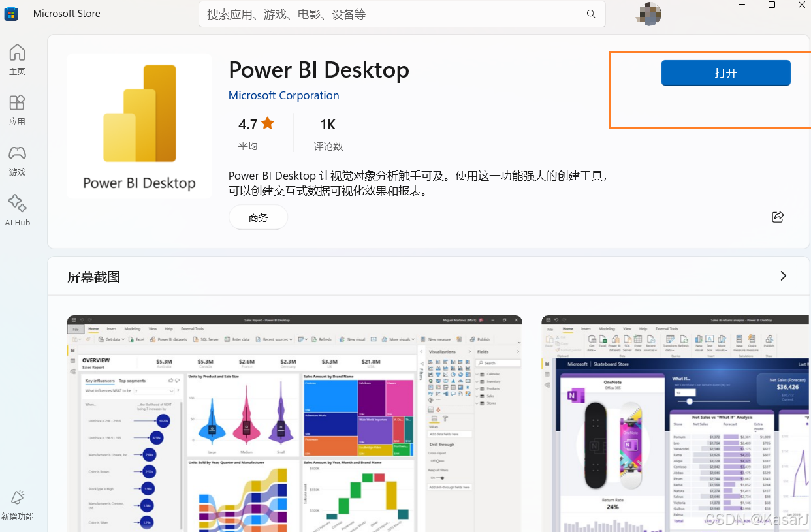The width and height of the screenshot is (811, 532).
Task: Minimize the Microsoft Store window
Action: (x=742, y=5)
